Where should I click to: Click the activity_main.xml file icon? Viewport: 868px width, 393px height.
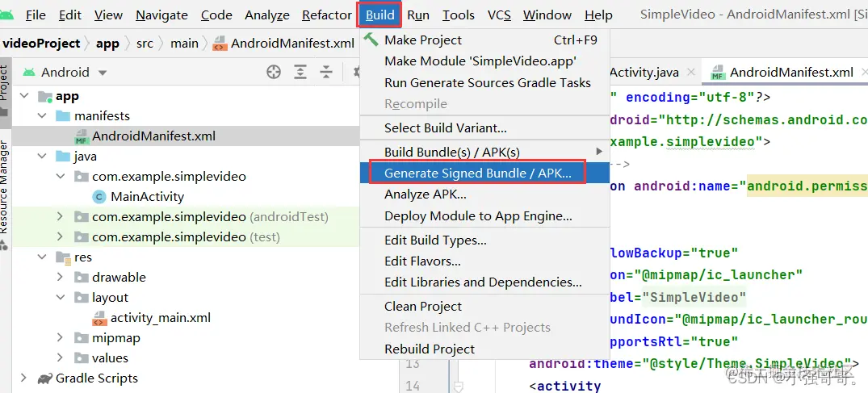99,318
